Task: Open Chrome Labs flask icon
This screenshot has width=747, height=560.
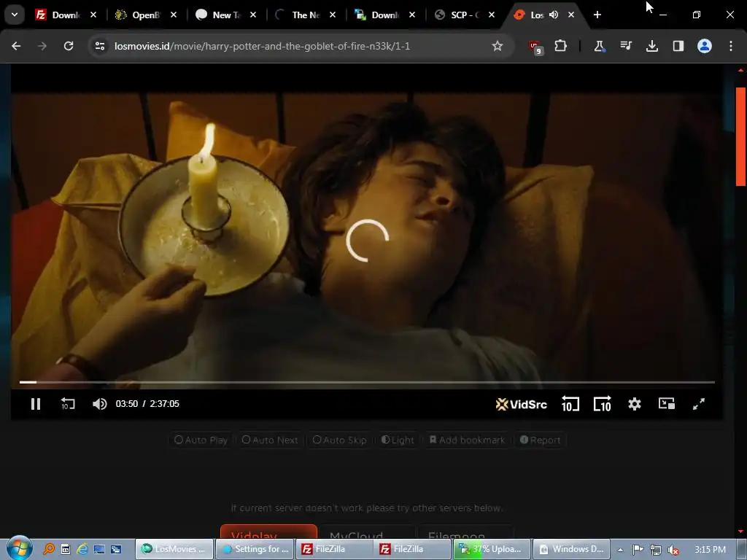Action: pos(599,46)
